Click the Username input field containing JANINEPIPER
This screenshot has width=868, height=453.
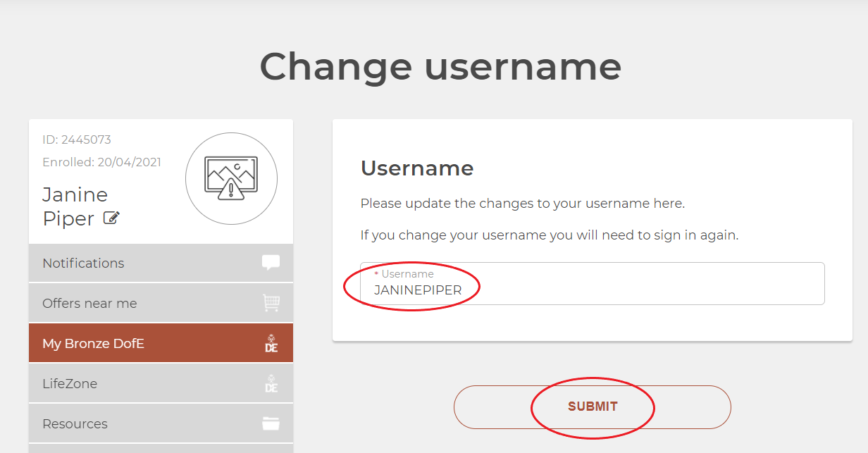pos(592,284)
